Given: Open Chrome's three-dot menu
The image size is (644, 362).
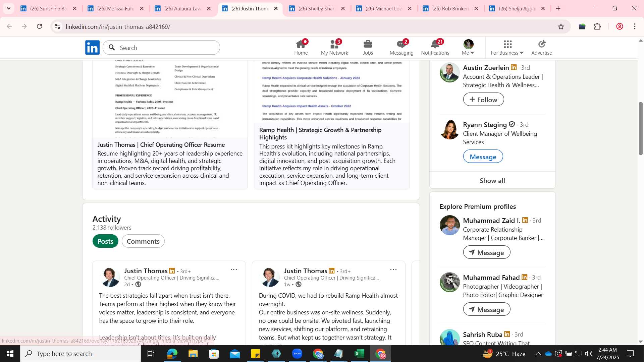Looking at the screenshot, I should (635, 26).
